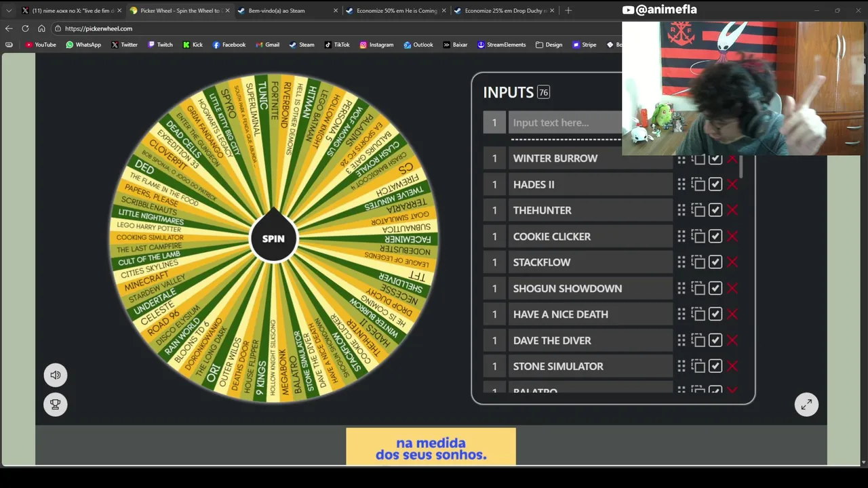
Task: Delete the HAVE A NICE DEATH input
Action: click(x=732, y=314)
